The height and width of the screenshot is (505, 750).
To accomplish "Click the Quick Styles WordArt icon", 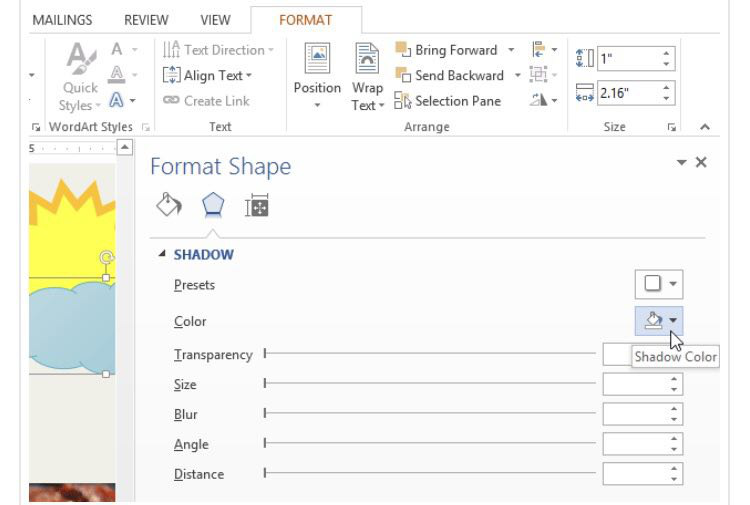I will (x=78, y=76).
